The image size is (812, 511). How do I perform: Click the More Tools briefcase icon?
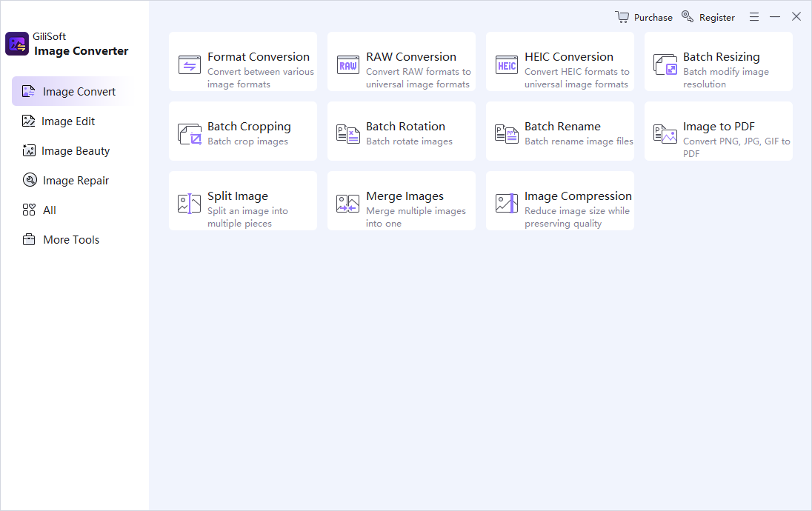[x=29, y=240]
